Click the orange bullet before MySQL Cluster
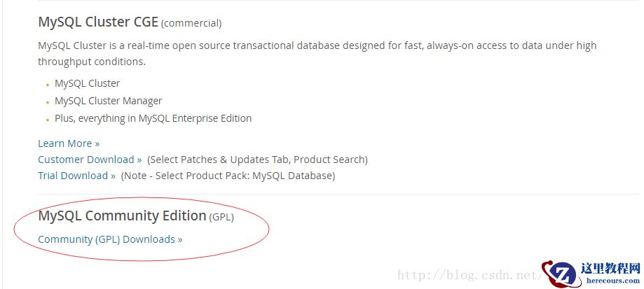Image resolution: width=644 pixels, height=289 pixels. click(x=48, y=85)
